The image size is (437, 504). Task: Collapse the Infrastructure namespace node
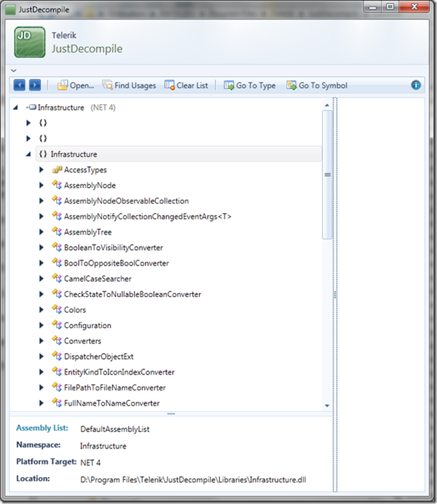(28, 154)
